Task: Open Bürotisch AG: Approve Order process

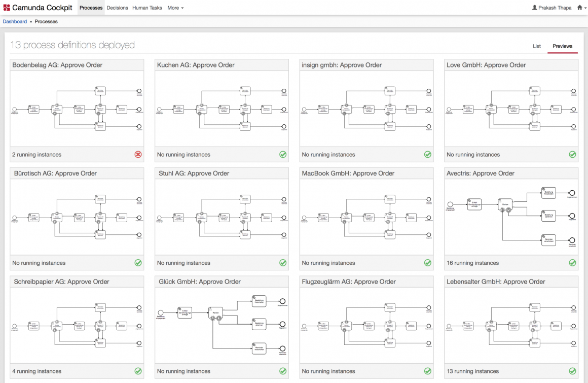Action: pos(55,173)
